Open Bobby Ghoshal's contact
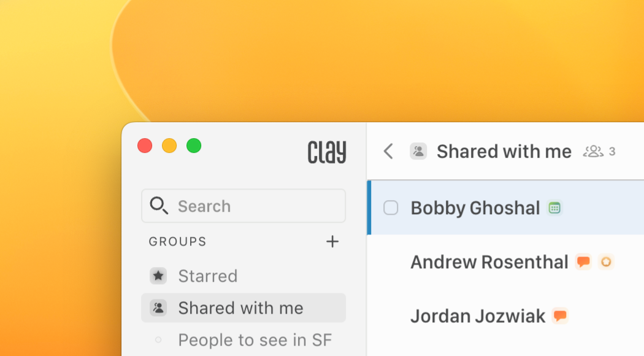644x356 pixels. click(475, 208)
